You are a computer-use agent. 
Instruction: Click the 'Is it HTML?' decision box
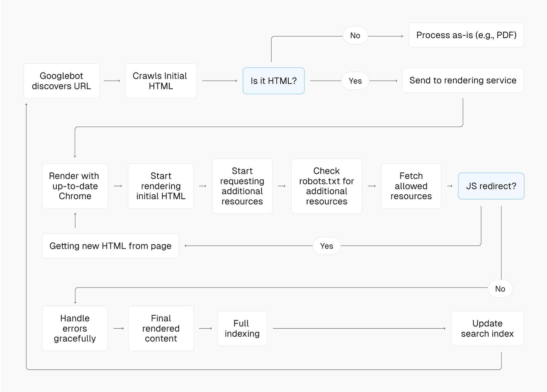point(273,81)
